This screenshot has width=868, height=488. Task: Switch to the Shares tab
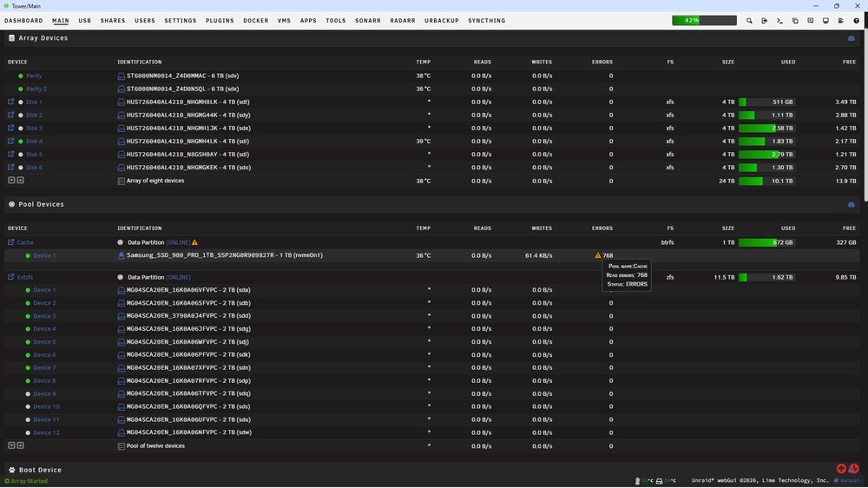tap(112, 21)
